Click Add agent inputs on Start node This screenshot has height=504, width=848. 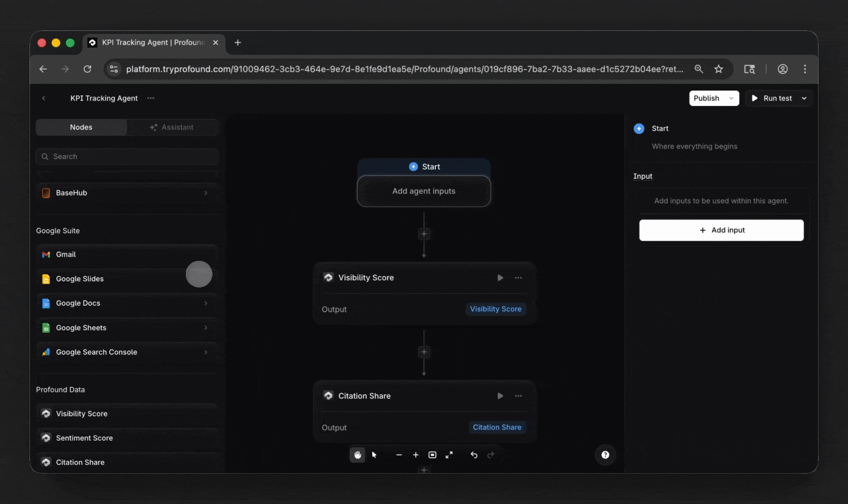pos(424,191)
